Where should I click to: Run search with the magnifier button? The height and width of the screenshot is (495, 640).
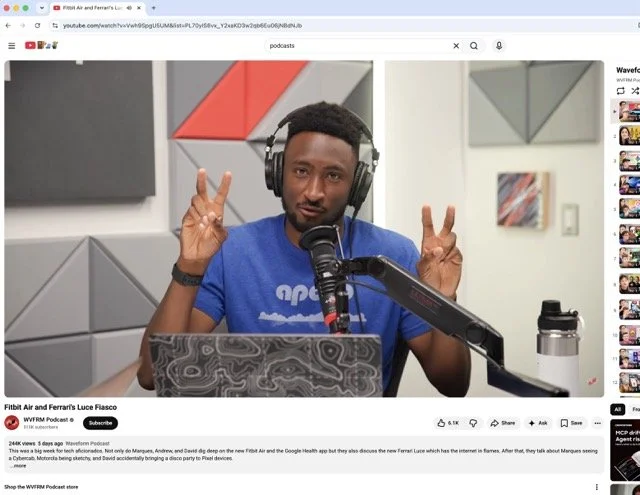click(x=474, y=46)
